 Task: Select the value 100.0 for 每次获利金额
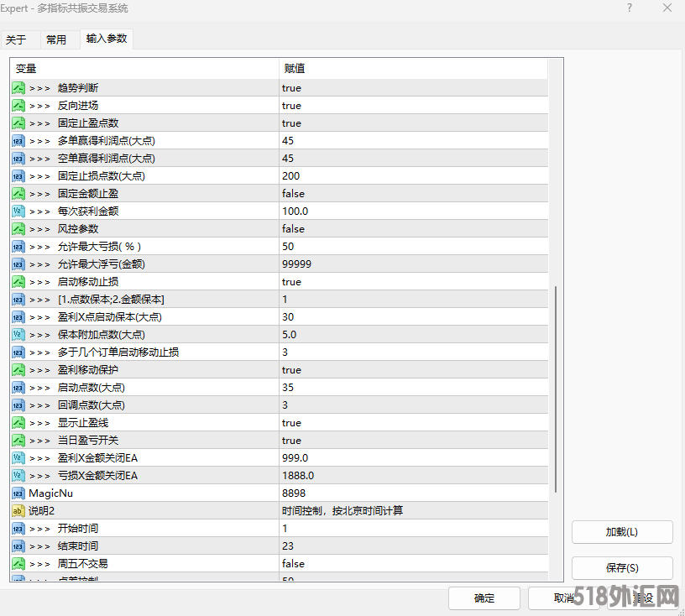pyautogui.click(x=413, y=211)
